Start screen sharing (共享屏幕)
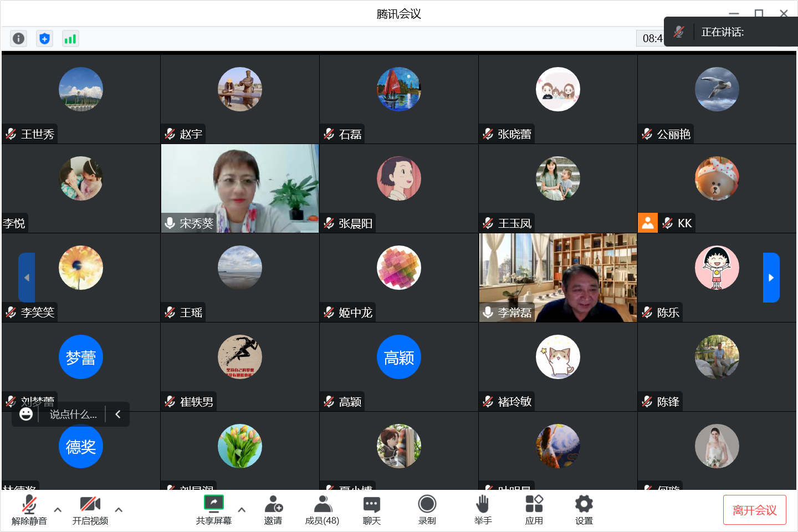798x532 pixels. [x=214, y=509]
